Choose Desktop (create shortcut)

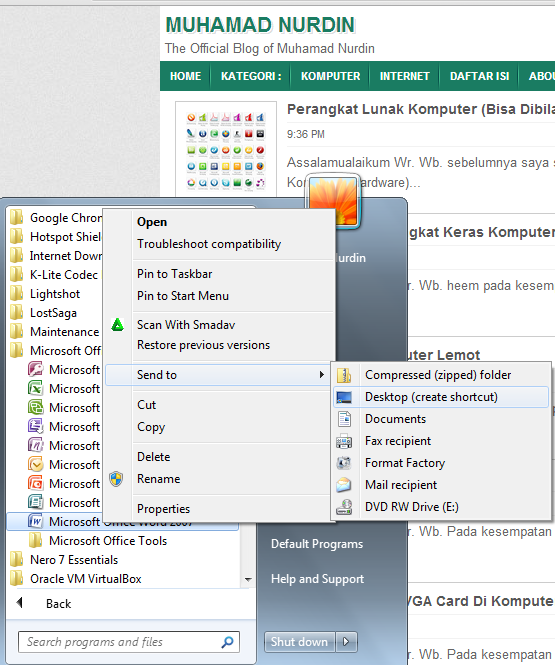coord(441,397)
